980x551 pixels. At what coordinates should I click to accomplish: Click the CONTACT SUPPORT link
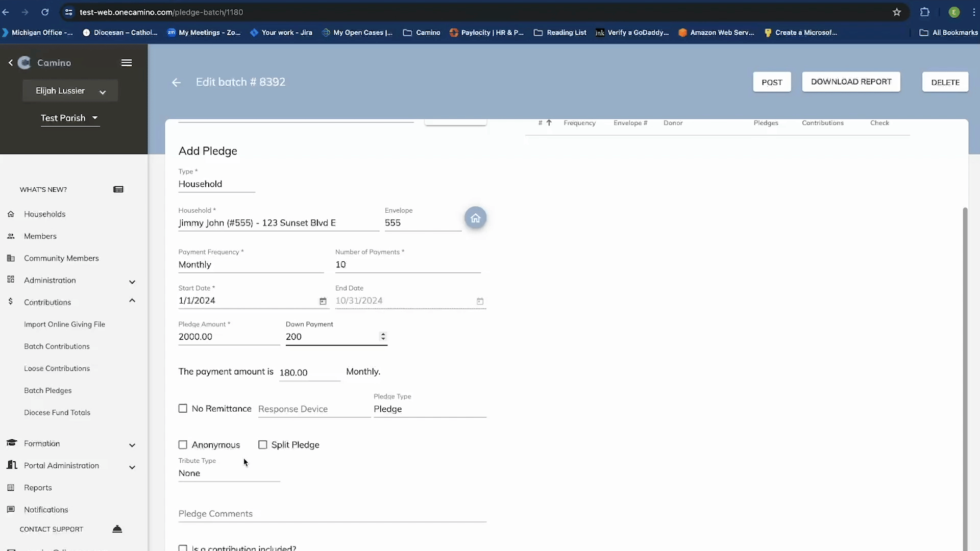pyautogui.click(x=51, y=529)
